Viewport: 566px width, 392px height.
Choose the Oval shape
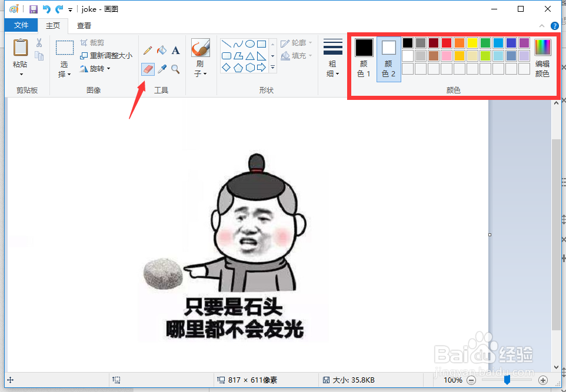pyautogui.click(x=250, y=44)
